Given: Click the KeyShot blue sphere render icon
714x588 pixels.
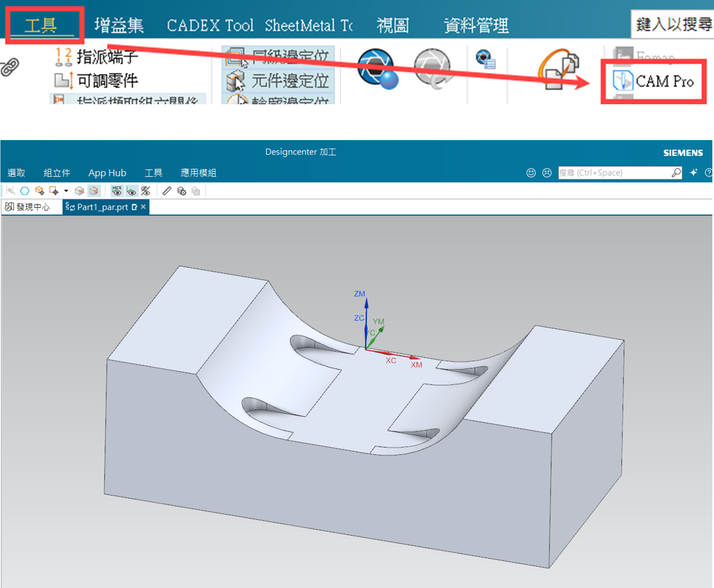Looking at the screenshot, I should [377, 68].
